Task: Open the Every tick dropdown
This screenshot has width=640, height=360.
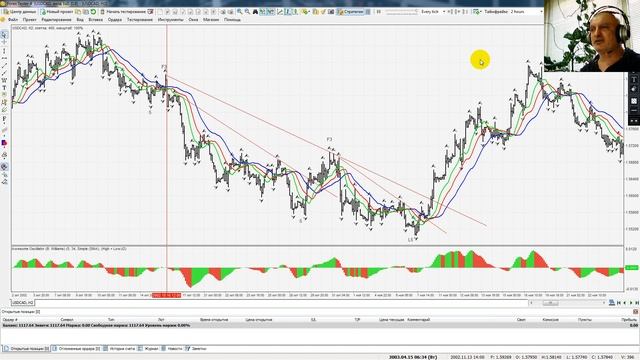Action: click(x=433, y=12)
